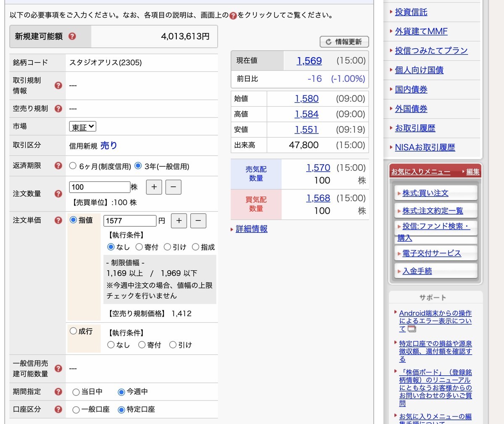Open 特定口座での損益や源泉徴収額 support link

(x=435, y=351)
